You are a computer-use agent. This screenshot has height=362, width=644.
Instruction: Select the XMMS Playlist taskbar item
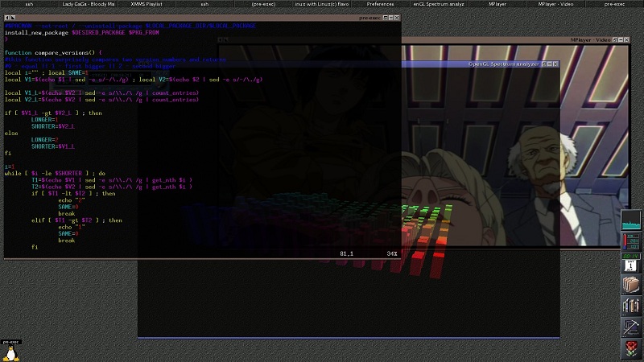pyautogui.click(x=147, y=4)
